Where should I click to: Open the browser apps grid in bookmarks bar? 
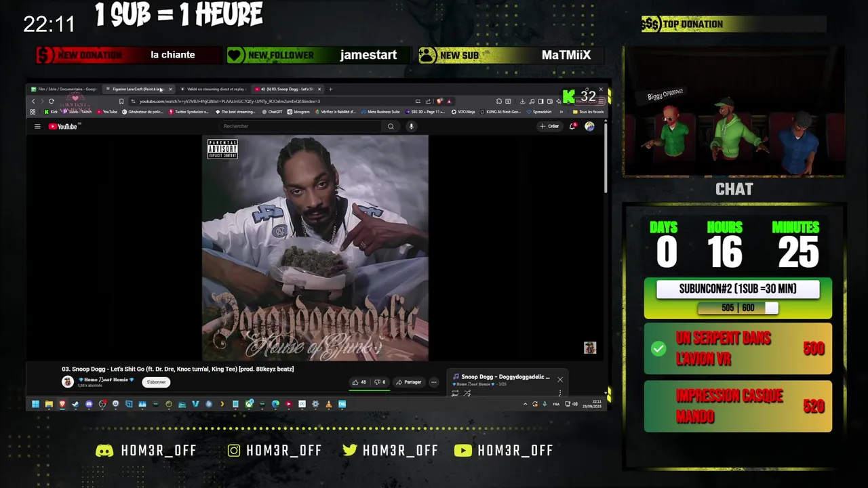(33, 112)
